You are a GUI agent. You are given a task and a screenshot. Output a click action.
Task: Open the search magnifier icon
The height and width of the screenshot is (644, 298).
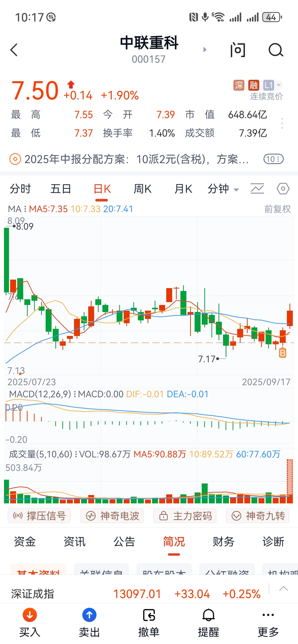(276, 50)
